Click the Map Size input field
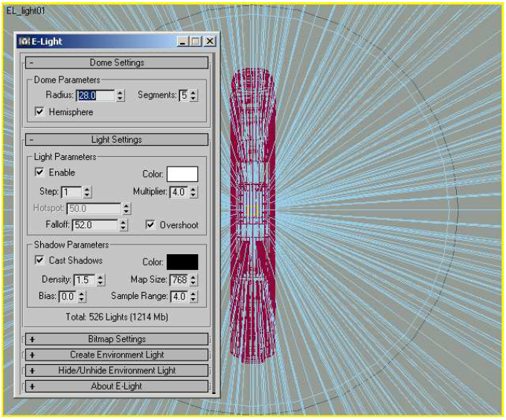The height and width of the screenshot is (420, 506). pos(179,280)
